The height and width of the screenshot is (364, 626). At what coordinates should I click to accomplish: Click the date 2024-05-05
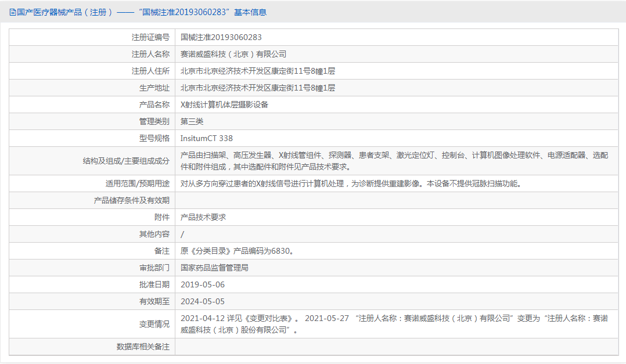point(203,301)
